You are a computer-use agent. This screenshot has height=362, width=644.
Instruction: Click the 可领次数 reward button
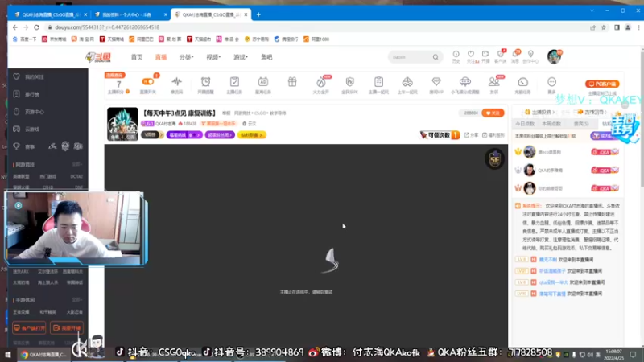(x=440, y=134)
